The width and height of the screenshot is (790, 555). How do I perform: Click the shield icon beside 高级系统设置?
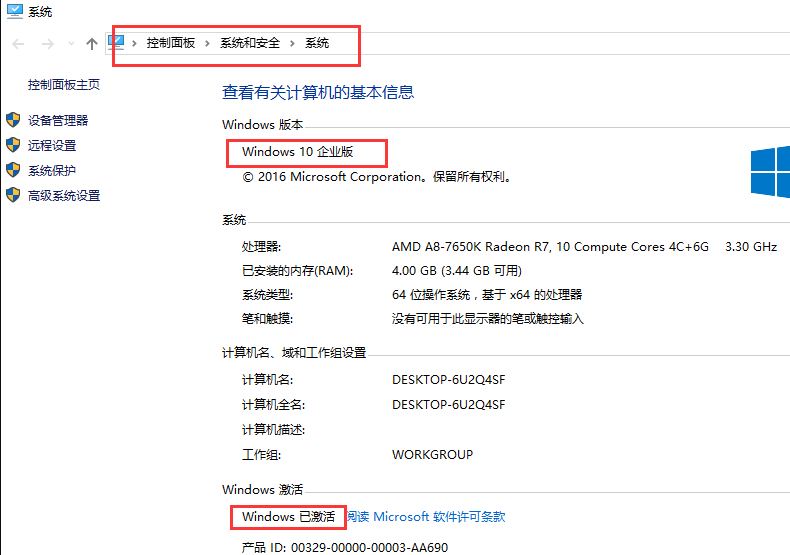click(x=13, y=195)
